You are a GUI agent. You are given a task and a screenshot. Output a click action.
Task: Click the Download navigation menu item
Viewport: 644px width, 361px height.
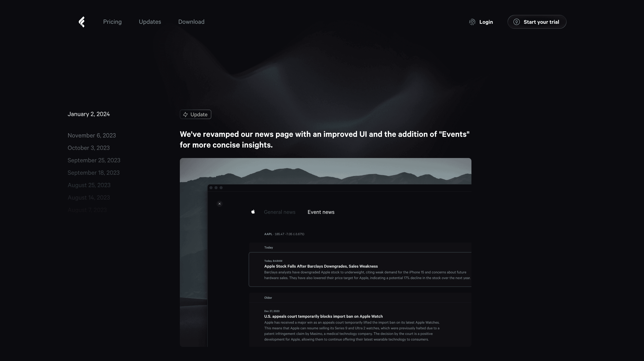click(x=191, y=22)
